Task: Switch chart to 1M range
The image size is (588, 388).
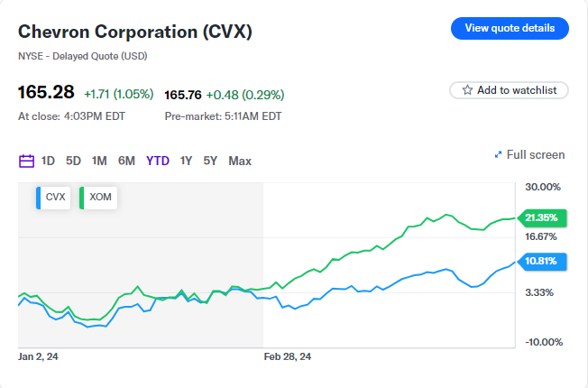Action: tap(99, 162)
